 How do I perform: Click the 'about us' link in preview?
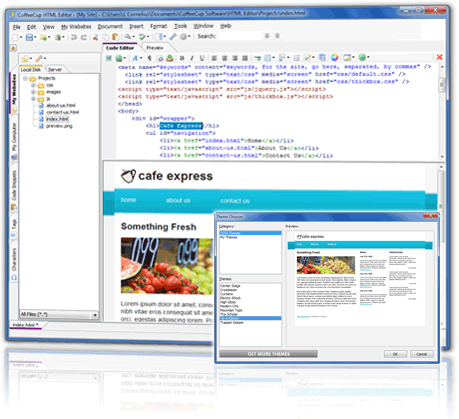point(178,200)
